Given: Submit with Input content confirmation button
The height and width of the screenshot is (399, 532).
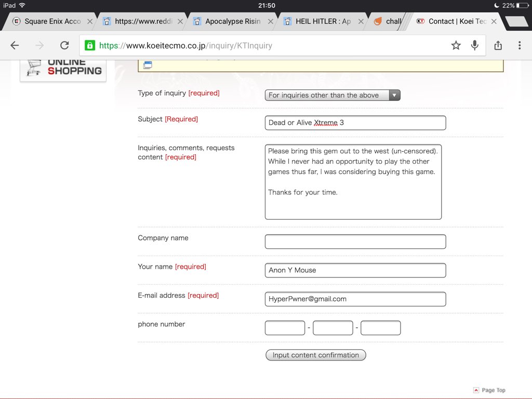Looking at the screenshot, I should coord(315,355).
